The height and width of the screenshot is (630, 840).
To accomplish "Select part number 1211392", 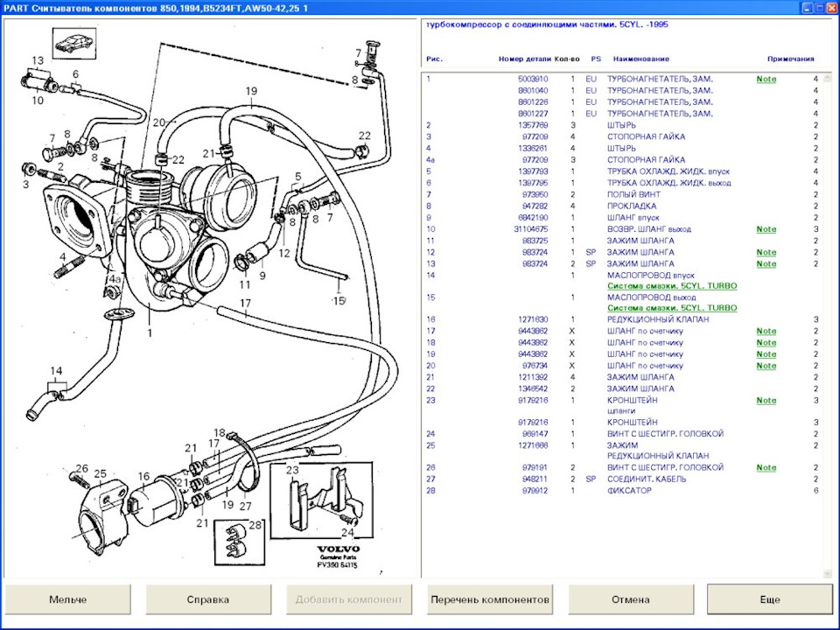I will click(533, 377).
